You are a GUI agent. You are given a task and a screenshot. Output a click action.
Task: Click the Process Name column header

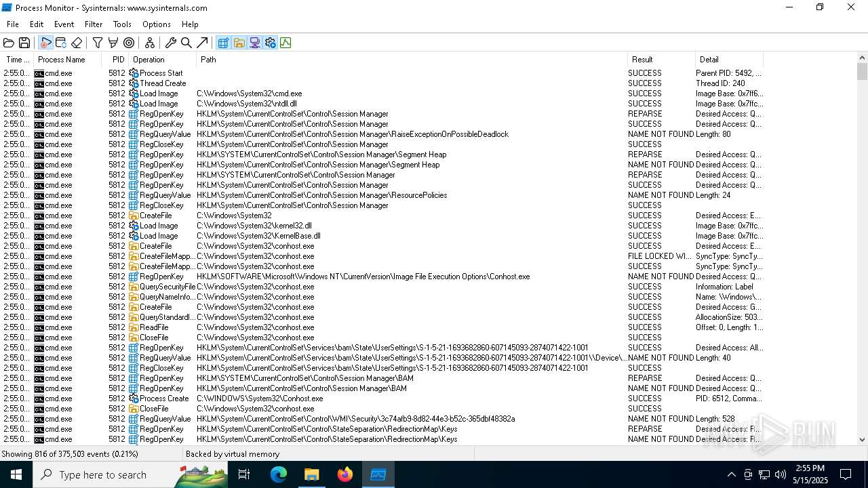pyautogui.click(x=68, y=60)
